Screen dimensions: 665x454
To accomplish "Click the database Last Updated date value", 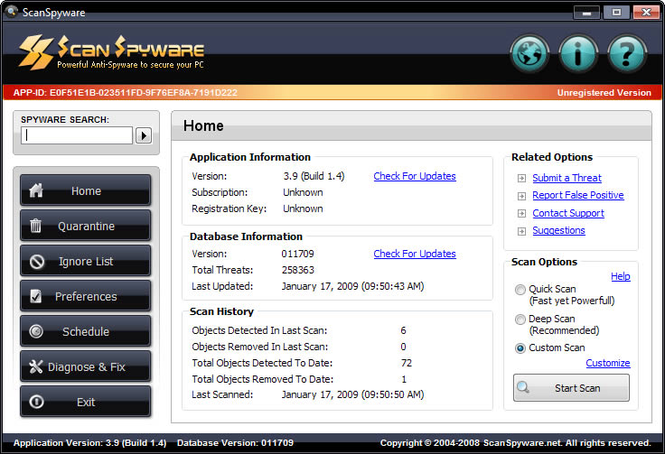I will coord(353,286).
